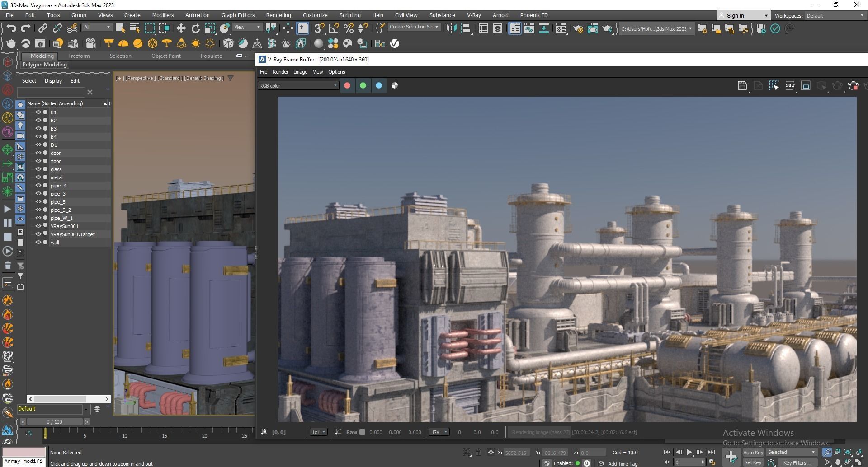This screenshot has height=467, width=868.
Task: Open the Render menu in Frame Buffer
Action: click(x=280, y=72)
